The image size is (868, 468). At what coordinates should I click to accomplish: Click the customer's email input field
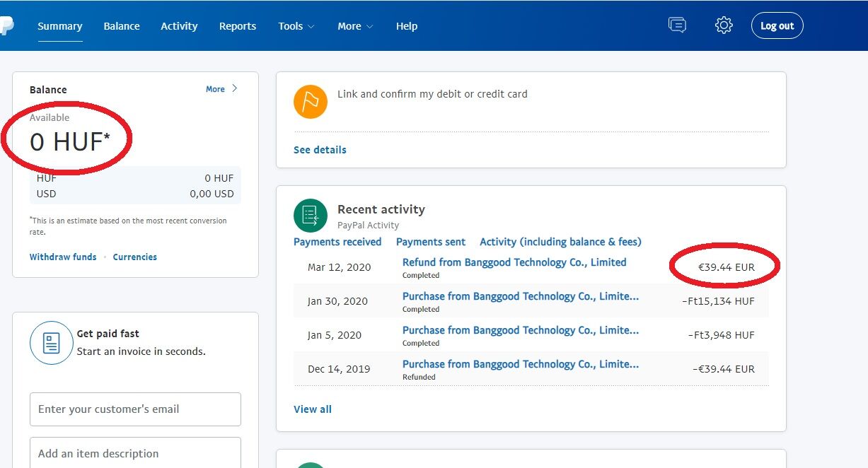coord(135,409)
